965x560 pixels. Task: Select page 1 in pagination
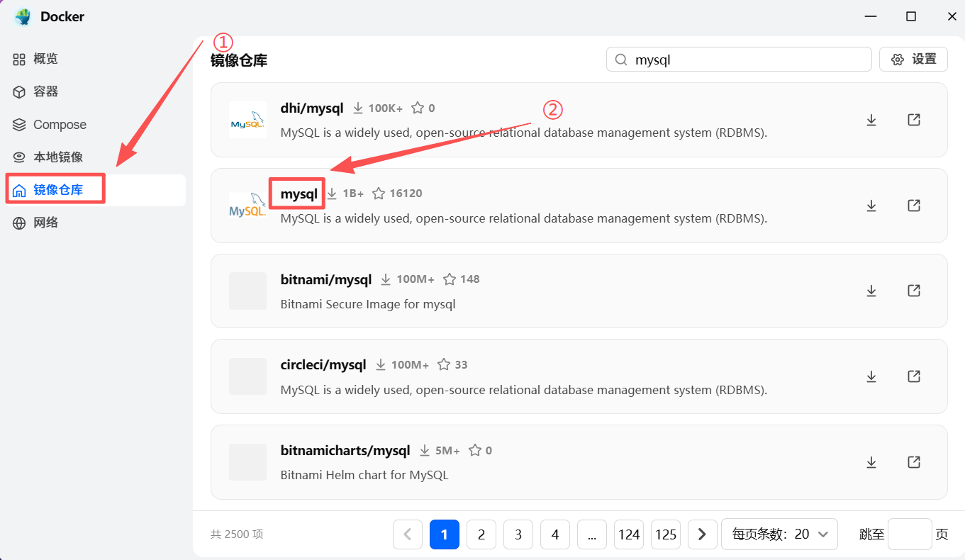[445, 534]
